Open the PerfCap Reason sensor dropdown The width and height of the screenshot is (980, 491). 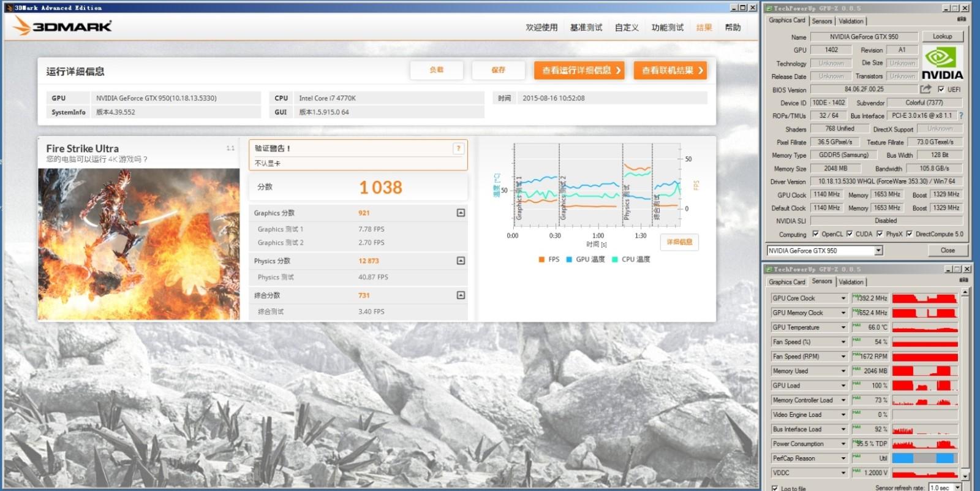(x=843, y=459)
